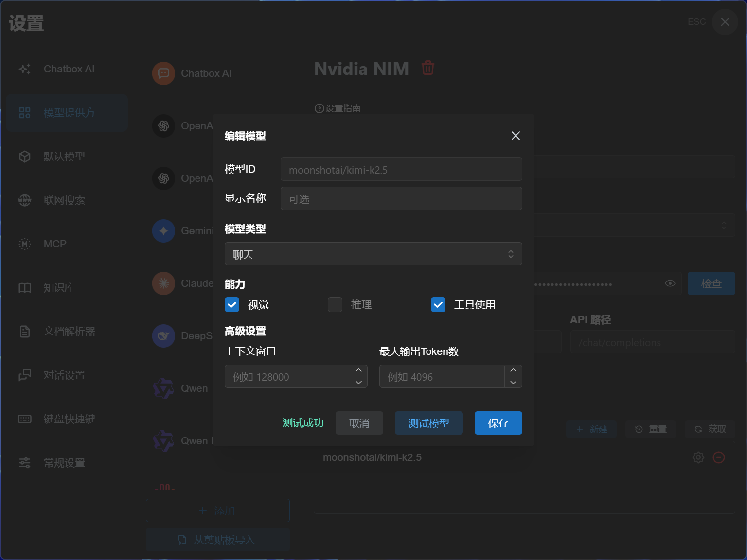Decrease 上下文窗口 with the down arrow
This screenshot has width=747, height=560.
pyautogui.click(x=358, y=383)
